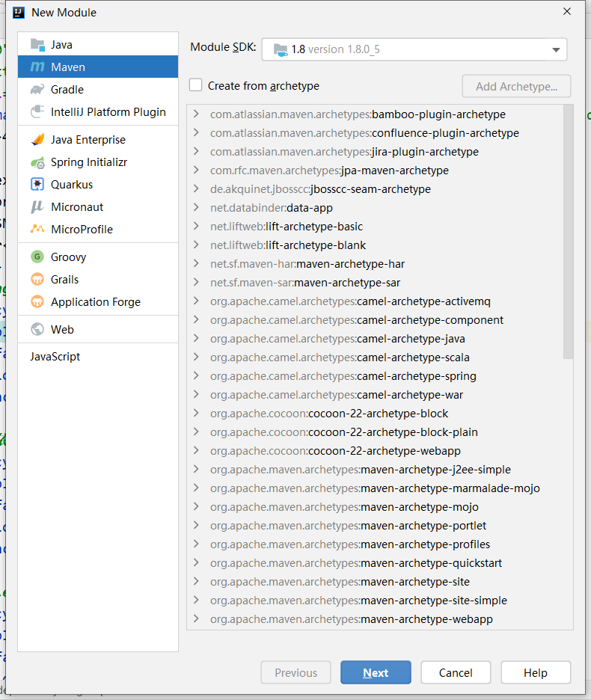Click the Micronaut mu icon

[37, 206]
